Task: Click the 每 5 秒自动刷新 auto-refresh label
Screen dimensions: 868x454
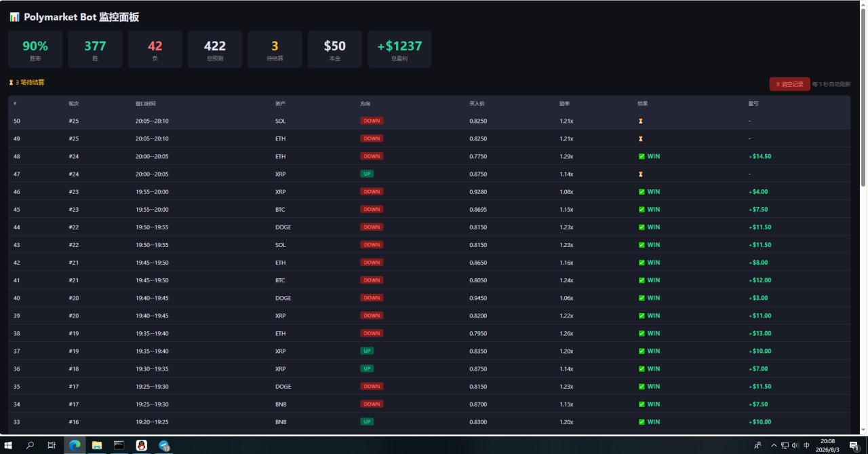Action: 831,84
